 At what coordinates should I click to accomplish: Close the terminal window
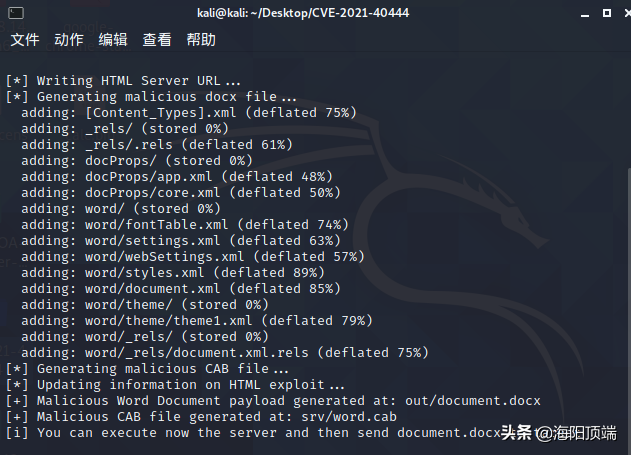point(627,13)
